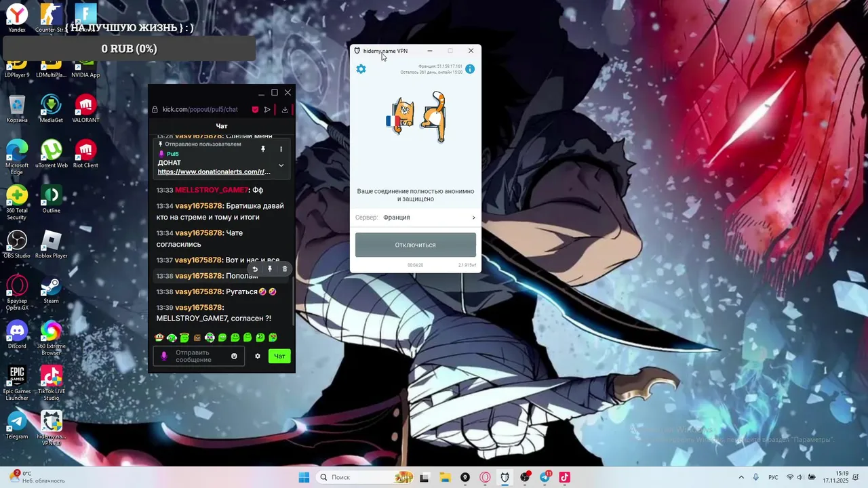
Task: Open the VALORANT desktop icon
Action: pyautogui.click(x=85, y=108)
